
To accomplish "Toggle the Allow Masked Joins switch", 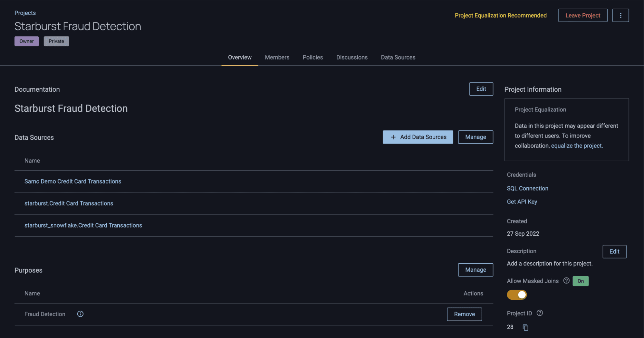I will [516, 295].
